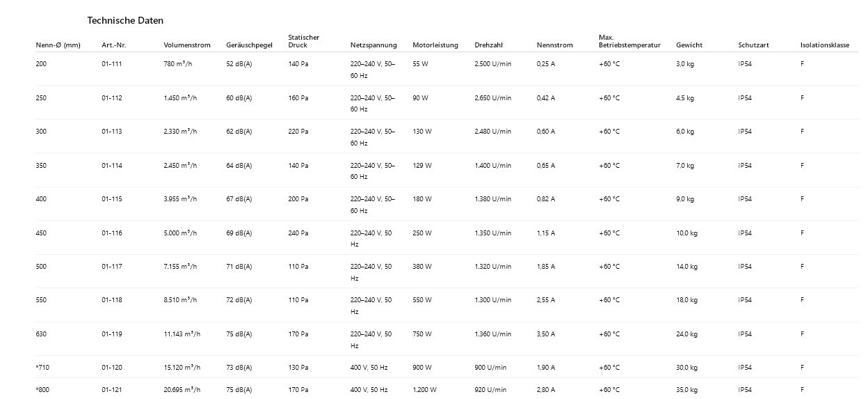Image resolution: width=868 pixels, height=399 pixels.
Task: Select the 2.650 U/min speed cell
Action: click(x=492, y=98)
